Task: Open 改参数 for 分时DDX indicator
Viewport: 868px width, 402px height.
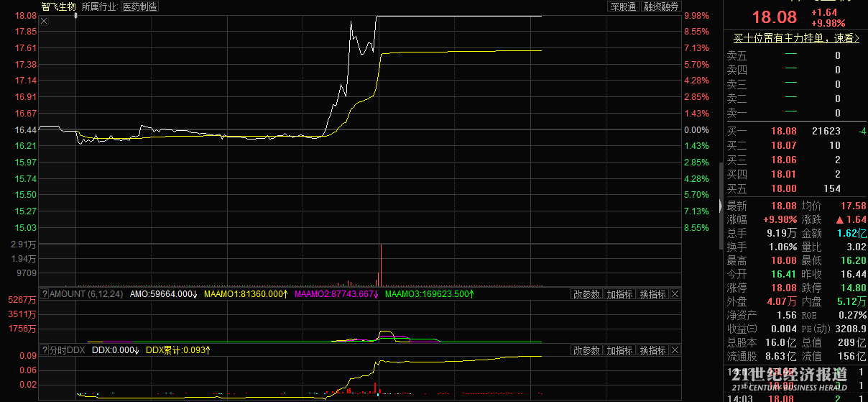Action: (586, 350)
